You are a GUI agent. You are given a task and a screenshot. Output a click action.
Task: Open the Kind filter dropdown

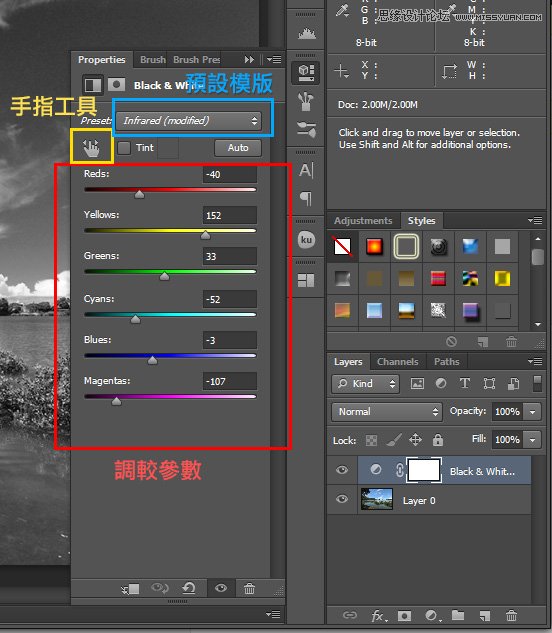tap(365, 384)
